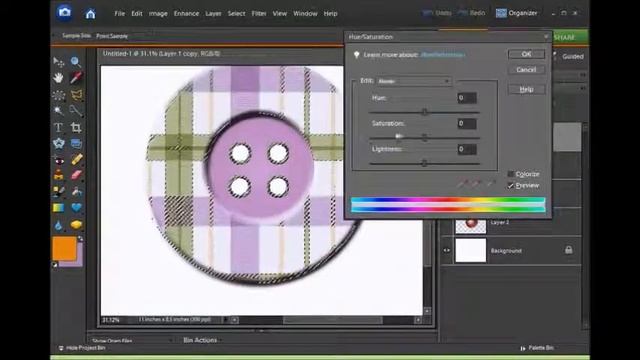The width and height of the screenshot is (640, 360).
Task: Click the Help button in dialog
Action: tap(526, 89)
